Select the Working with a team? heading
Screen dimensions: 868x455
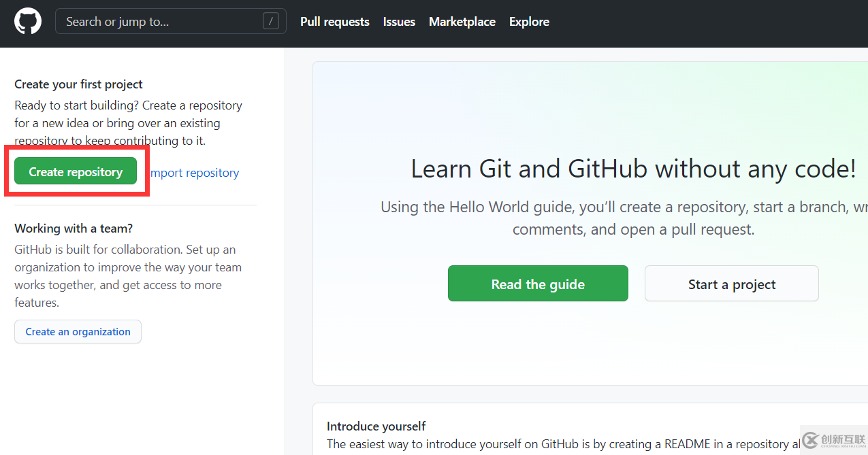74,229
